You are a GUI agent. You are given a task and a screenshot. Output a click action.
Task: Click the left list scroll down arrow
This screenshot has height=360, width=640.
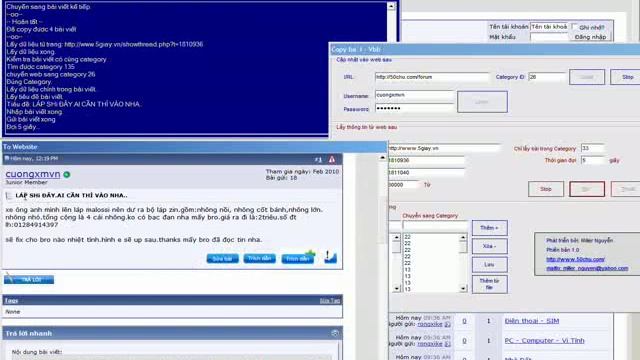click(x=396, y=289)
